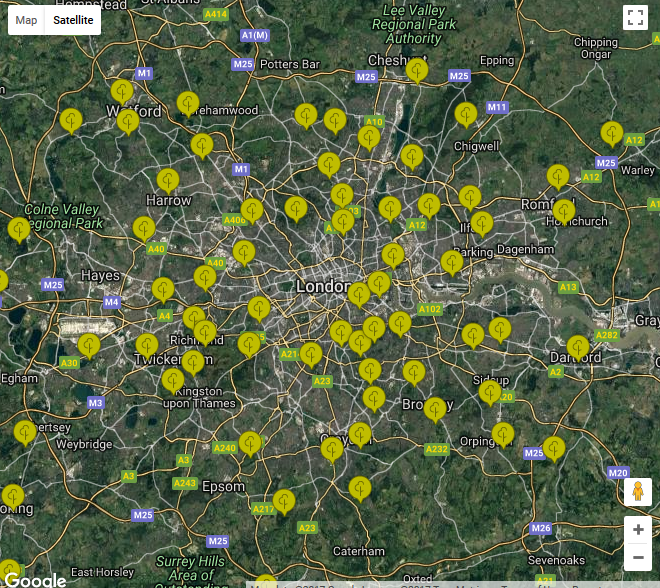Click tree marker directly above Chigwell label

click(x=466, y=115)
